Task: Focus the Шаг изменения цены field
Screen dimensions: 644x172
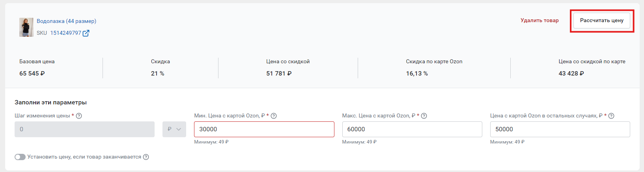Action: click(x=84, y=129)
